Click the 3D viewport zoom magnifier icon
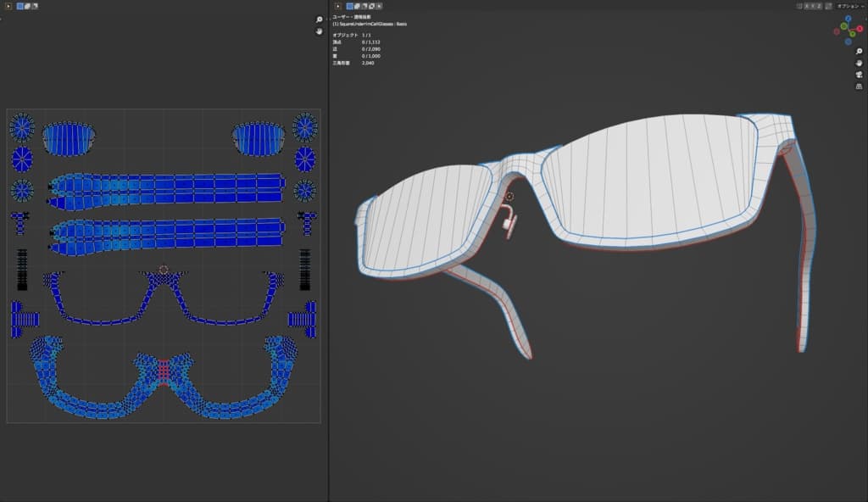868x502 pixels. click(x=859, y=52)
